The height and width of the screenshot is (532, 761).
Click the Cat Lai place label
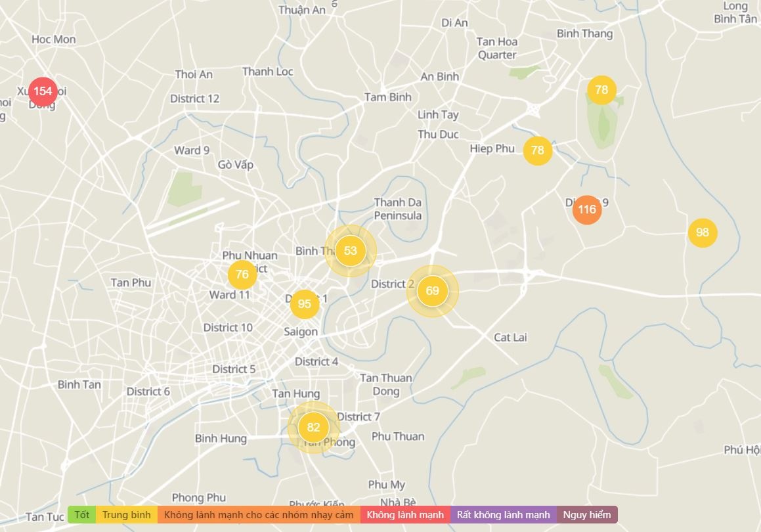click(510, 338)
